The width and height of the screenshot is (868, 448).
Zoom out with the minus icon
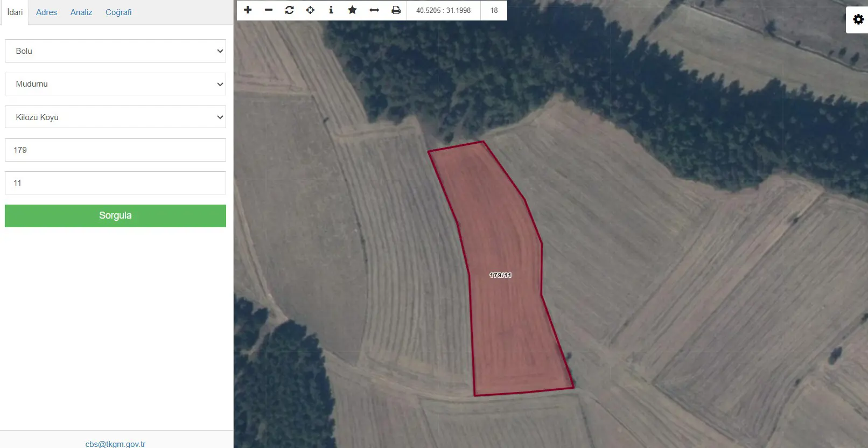point(269,10)
